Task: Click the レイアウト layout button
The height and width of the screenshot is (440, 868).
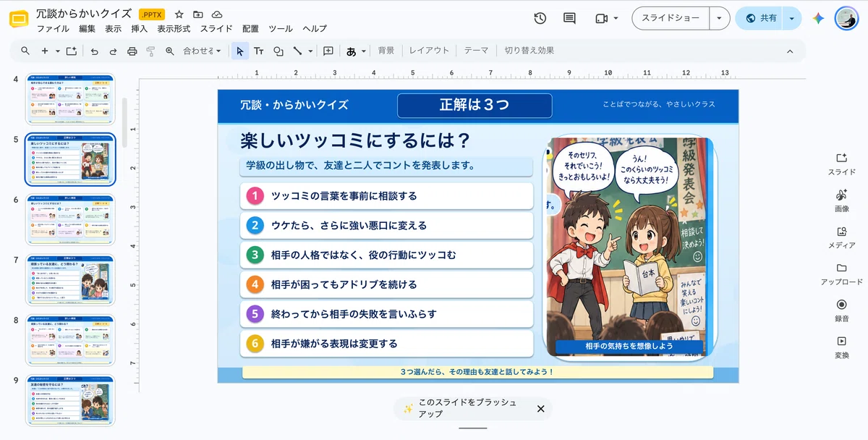Action: click(429, 51)
